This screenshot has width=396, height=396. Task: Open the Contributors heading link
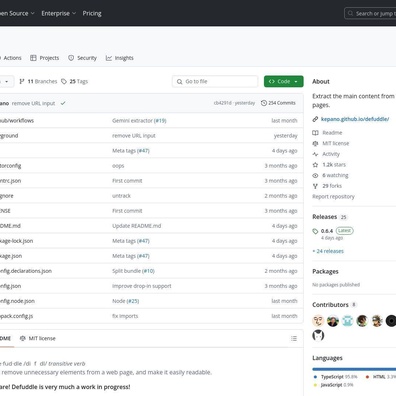330,305
